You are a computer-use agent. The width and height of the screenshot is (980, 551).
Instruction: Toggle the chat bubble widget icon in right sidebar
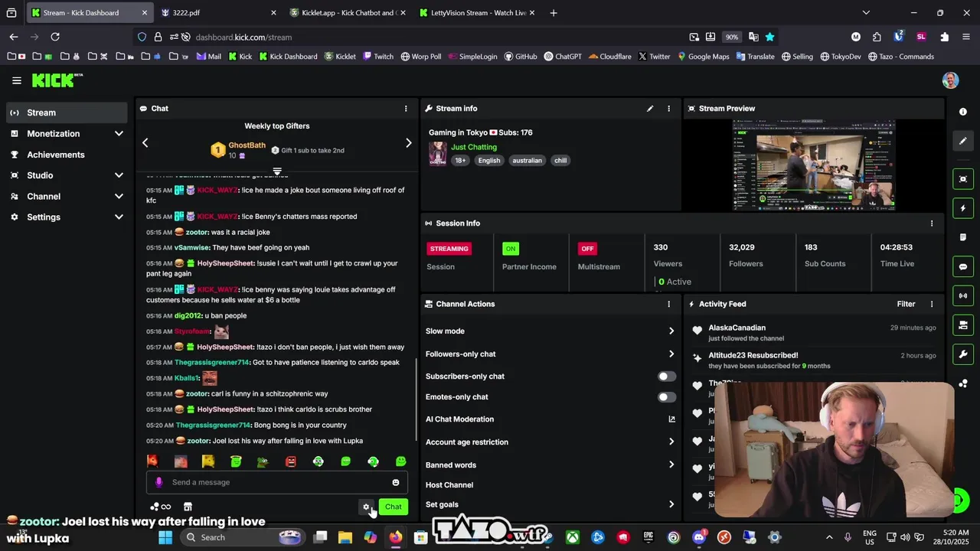tap(963, 267)
